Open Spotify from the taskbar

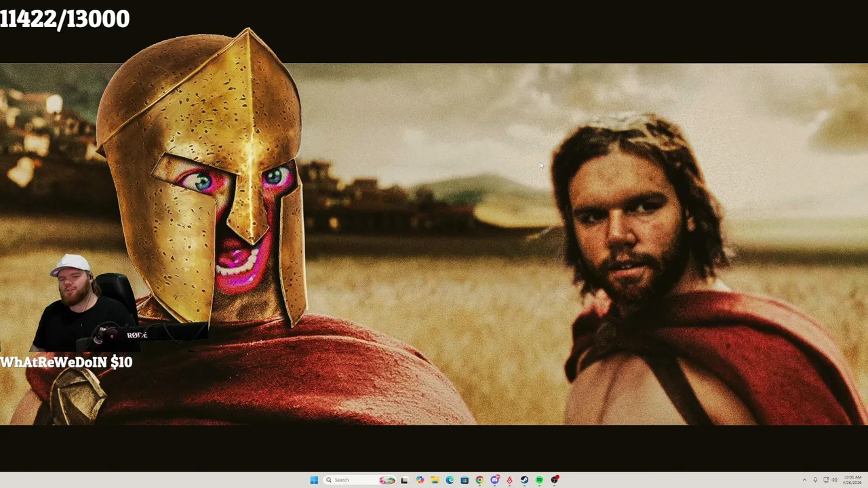539,480
